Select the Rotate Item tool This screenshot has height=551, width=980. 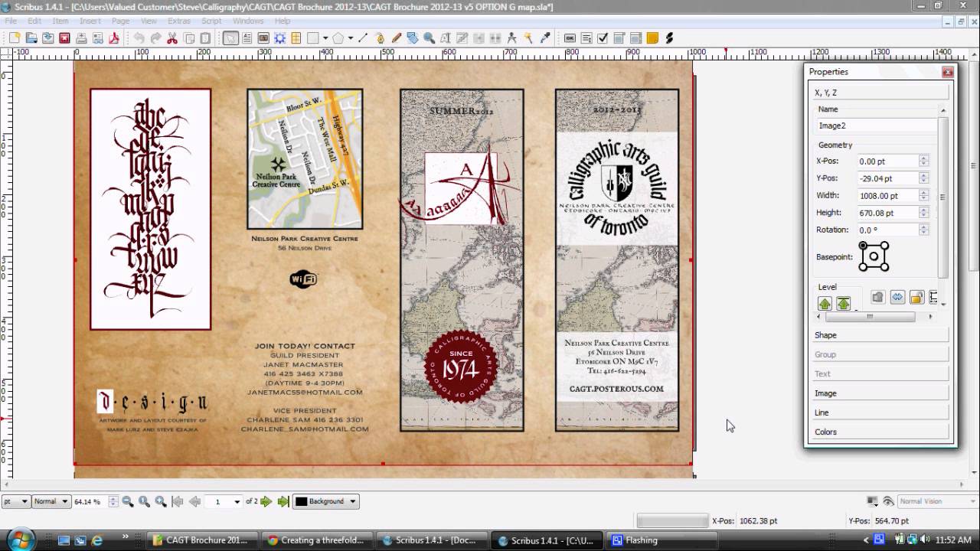(x=412, y=38)
